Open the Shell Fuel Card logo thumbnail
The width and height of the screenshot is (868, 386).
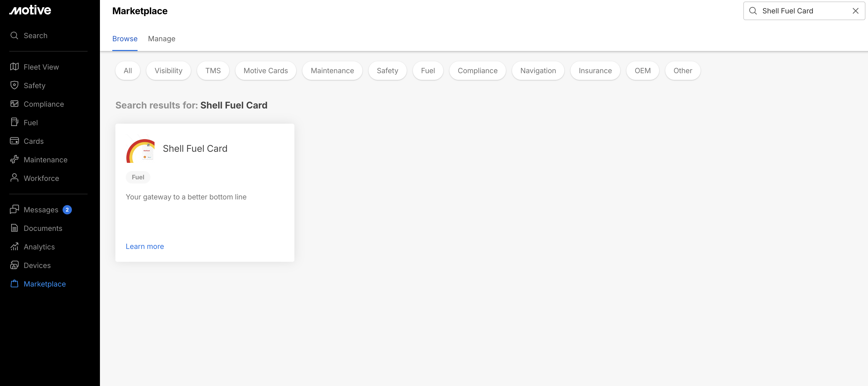(140, 149)
